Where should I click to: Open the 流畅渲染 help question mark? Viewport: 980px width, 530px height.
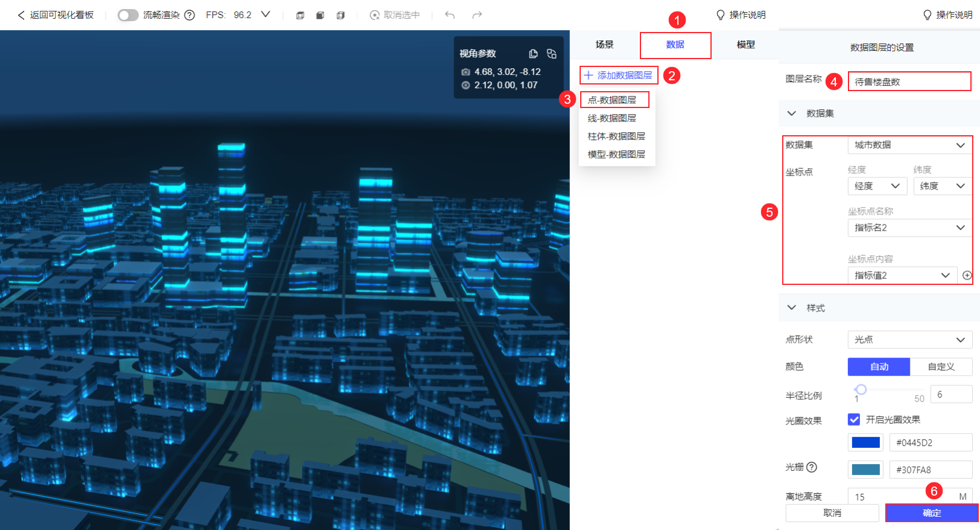point(189,15)
